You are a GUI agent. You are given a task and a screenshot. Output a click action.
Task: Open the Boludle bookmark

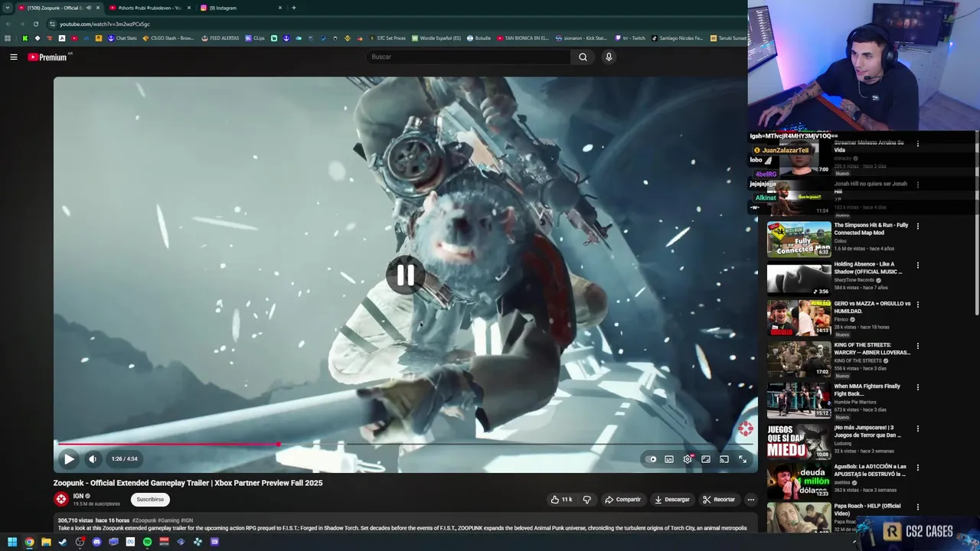pyautogui.click(x=479, y=38)
